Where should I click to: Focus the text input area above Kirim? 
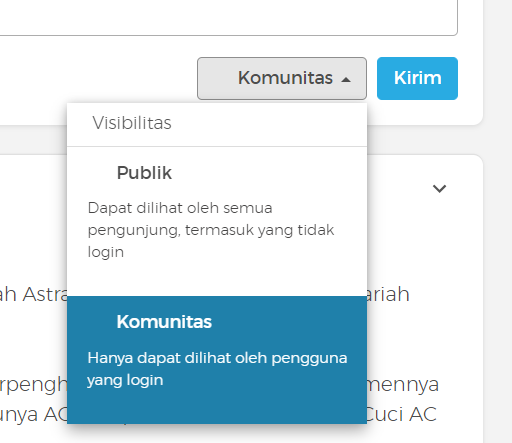229,17
